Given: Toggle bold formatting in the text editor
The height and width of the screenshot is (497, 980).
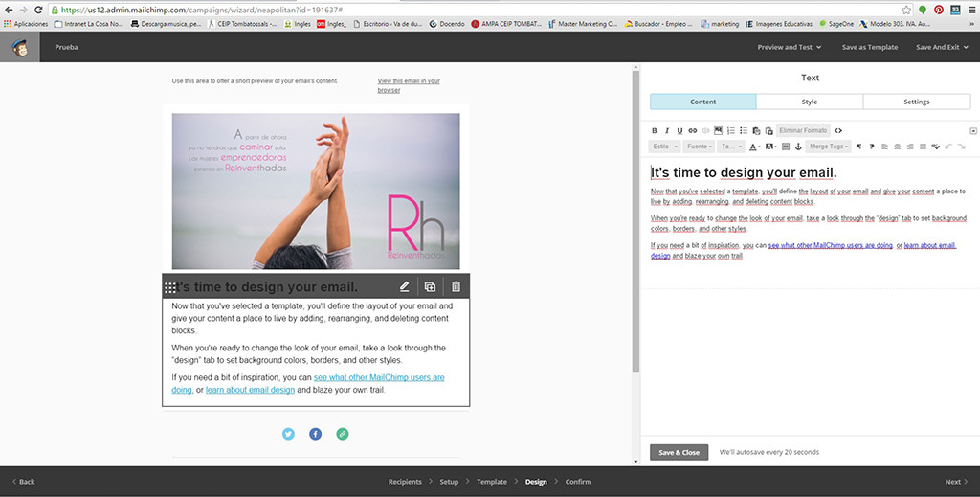Looking at the screenshot, I should [655, 130].
